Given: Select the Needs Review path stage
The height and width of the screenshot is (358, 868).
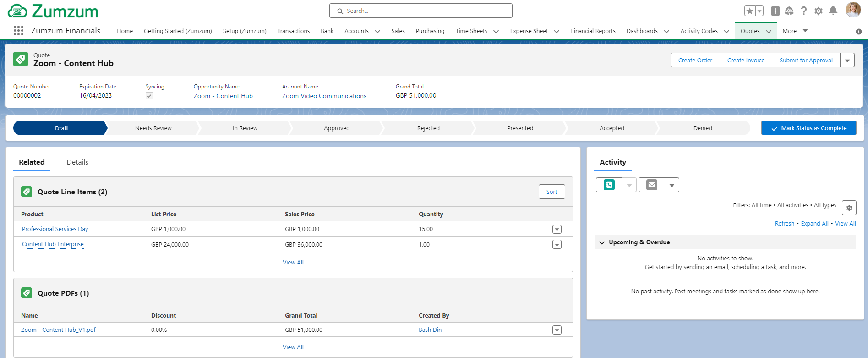Looking at the screenshot, I should 153,128.
